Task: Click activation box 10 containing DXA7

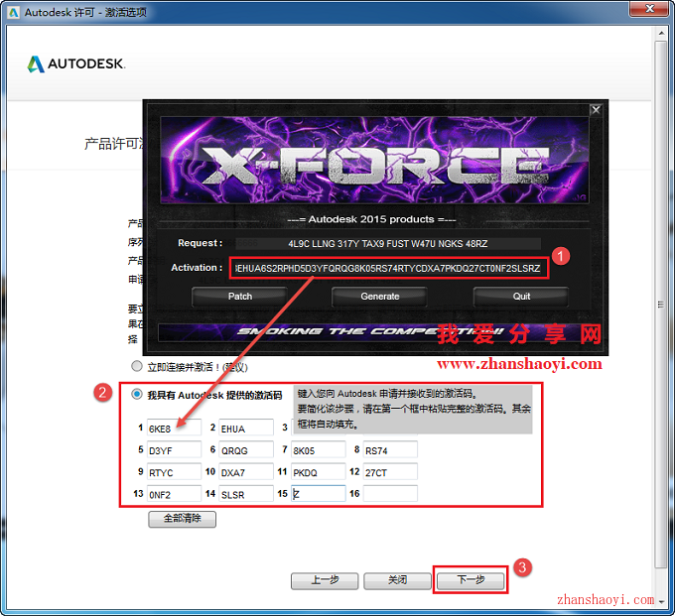Action: click(246, 471)
